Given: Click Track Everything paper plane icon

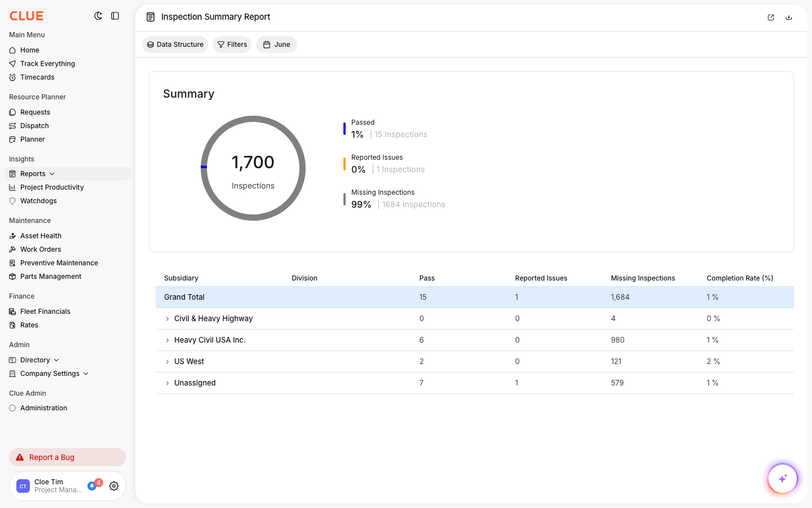Looking at the screenshot, I should (12, 64).
